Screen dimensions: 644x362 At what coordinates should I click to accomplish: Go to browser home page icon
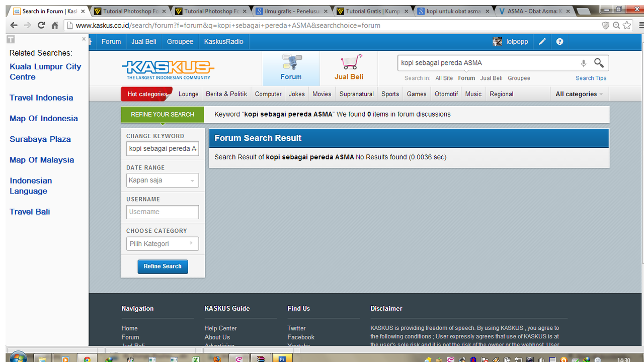[55, 25]
